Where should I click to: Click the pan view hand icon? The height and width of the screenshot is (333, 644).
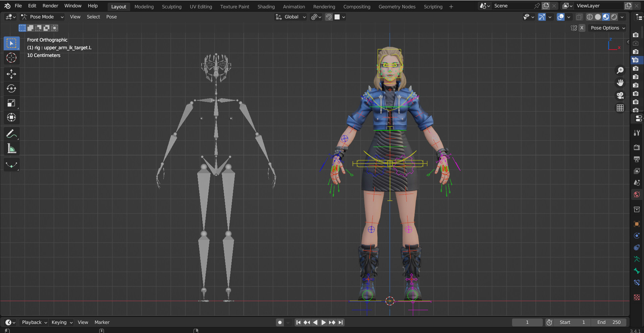(x=620, y=83)
